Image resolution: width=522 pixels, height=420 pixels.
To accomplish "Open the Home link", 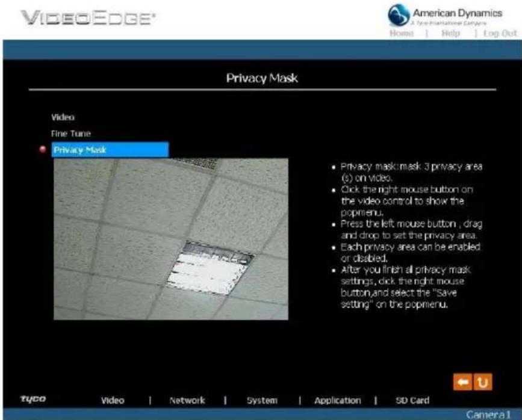I will 402,33.
